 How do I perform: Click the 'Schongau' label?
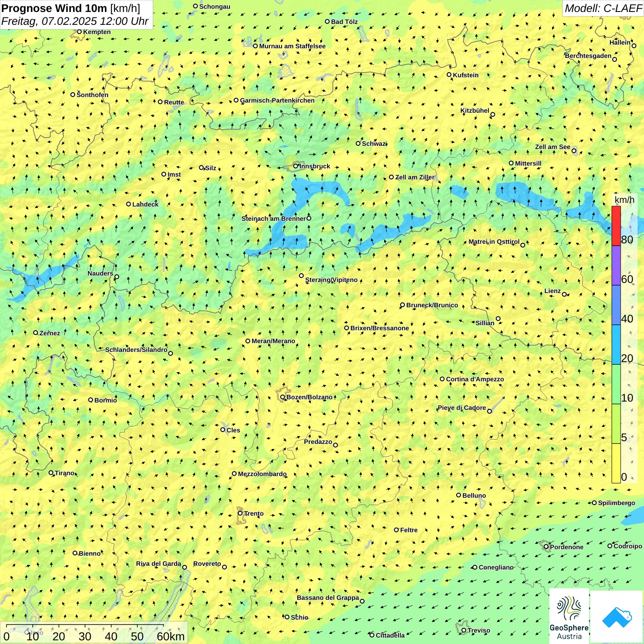point(214,6)
